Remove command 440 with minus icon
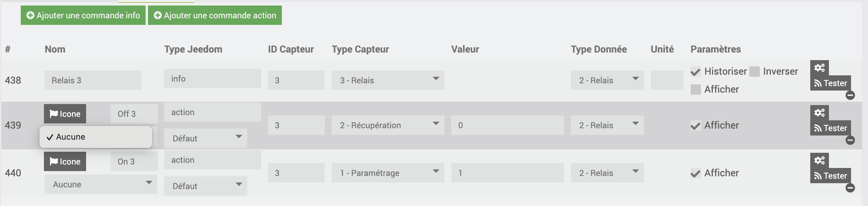Image resolution: width=868 pixels, height=206 pixels. tap(850, 188)
